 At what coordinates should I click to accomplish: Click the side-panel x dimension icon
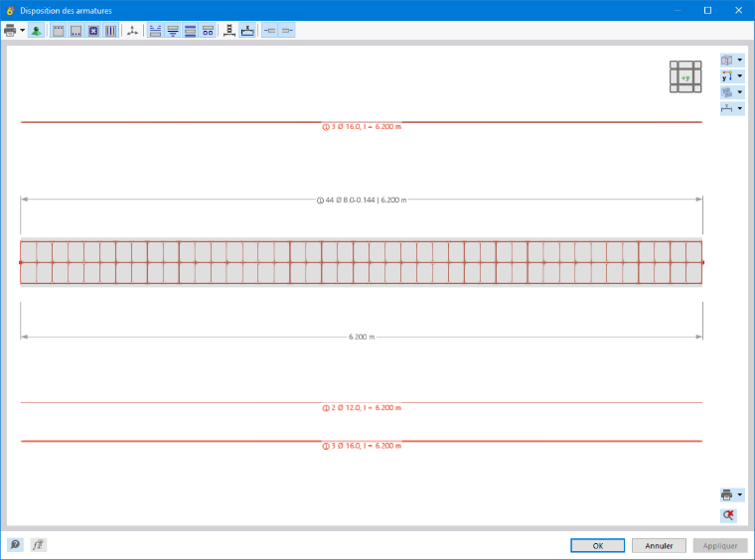(726, 108)
